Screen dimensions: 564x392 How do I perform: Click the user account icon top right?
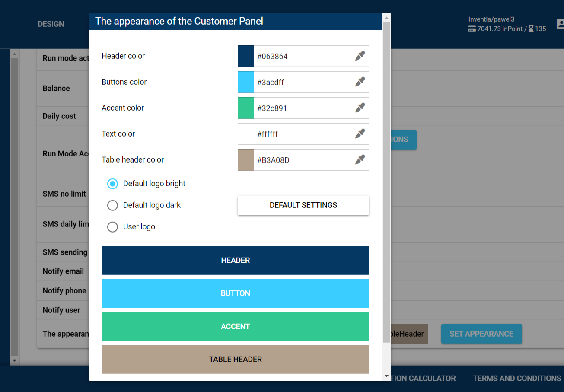[x=560, y=24]
